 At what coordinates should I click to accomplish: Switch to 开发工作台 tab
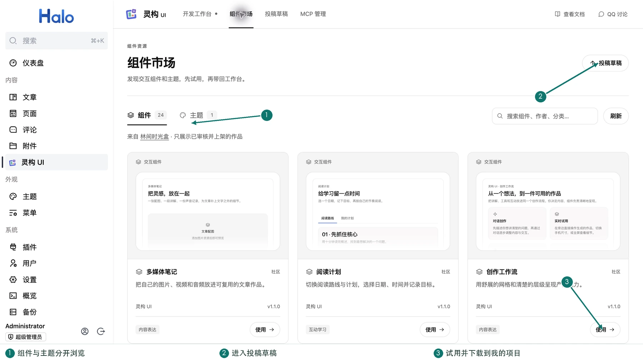[200, 14]
